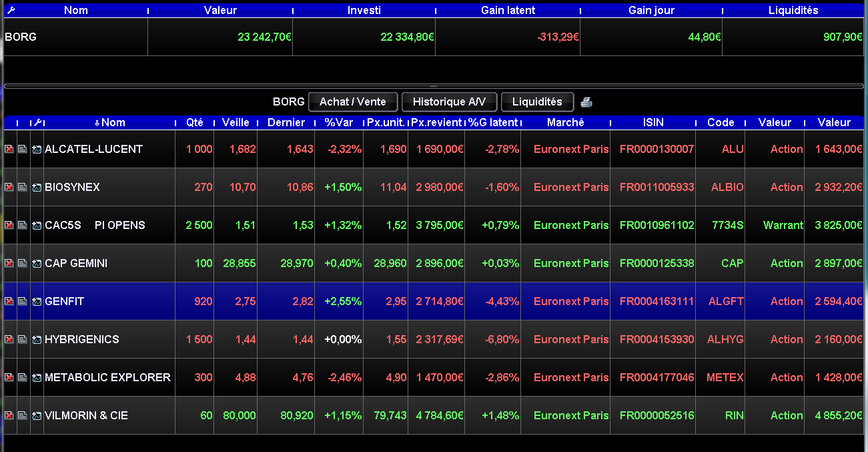This screenshot has height=452, width=868.
Task: Open the chart icon for ALCATEL-LUCENT
Action: tap(37, 150)
